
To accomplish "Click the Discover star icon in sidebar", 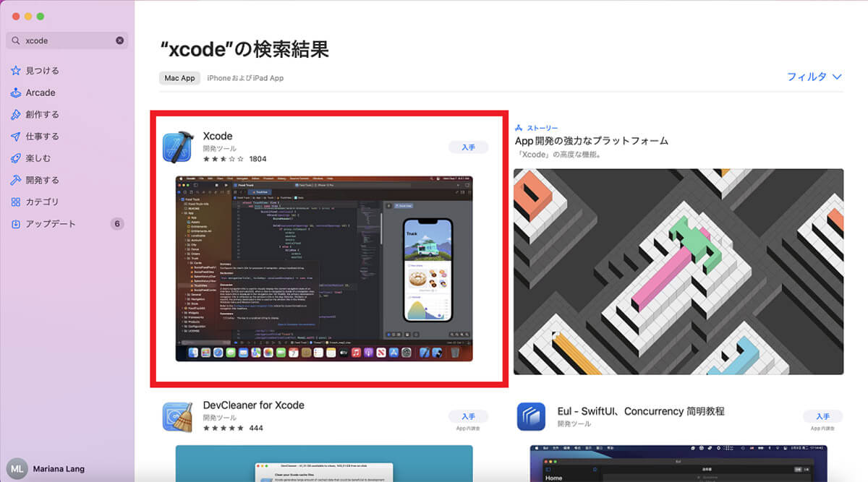I will tap(16, 71).
